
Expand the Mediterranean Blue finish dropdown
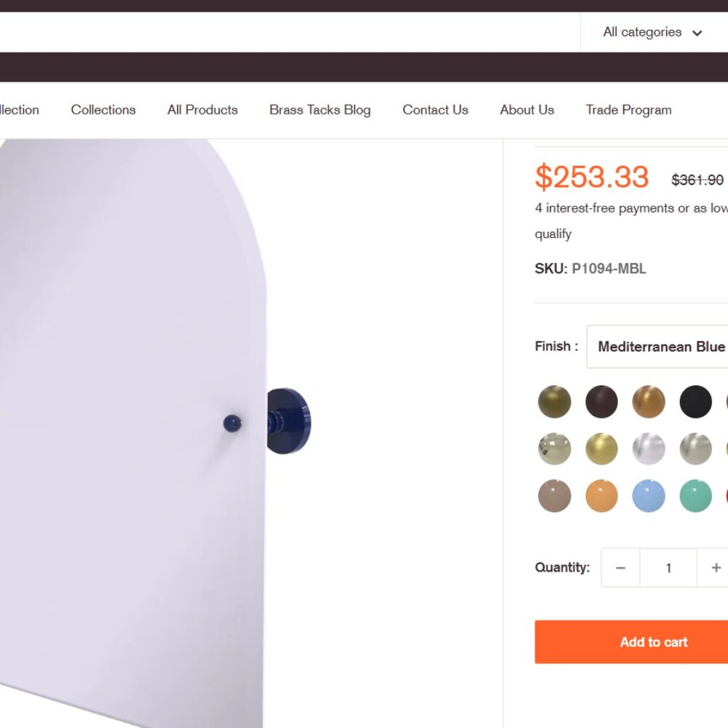coord(660,347)
